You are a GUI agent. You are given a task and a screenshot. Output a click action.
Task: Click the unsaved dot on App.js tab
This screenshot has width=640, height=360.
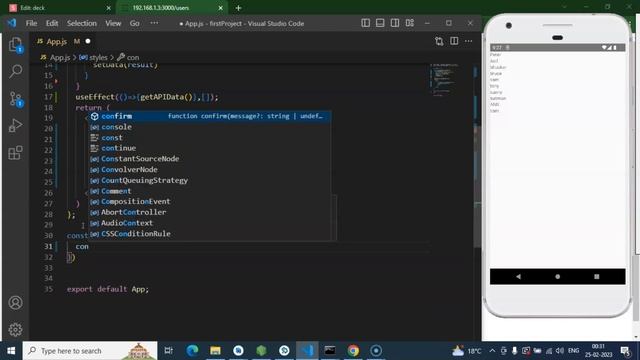click(88, 41)
